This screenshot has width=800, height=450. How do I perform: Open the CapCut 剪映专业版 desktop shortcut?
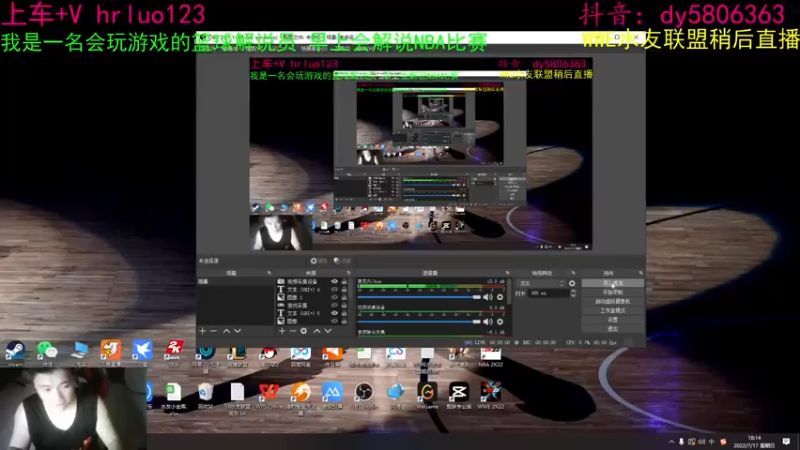coord(459,395)
